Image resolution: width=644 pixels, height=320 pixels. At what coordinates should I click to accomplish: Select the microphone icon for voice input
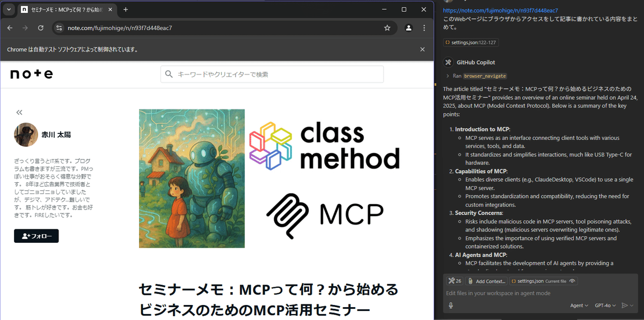[x=450, y=305]
